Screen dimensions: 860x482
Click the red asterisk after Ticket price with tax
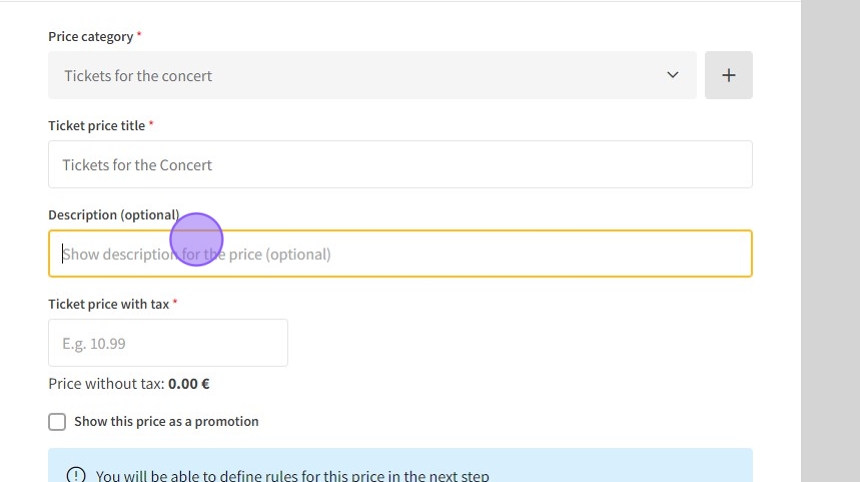pyautogui.click(x=175, y=303)
